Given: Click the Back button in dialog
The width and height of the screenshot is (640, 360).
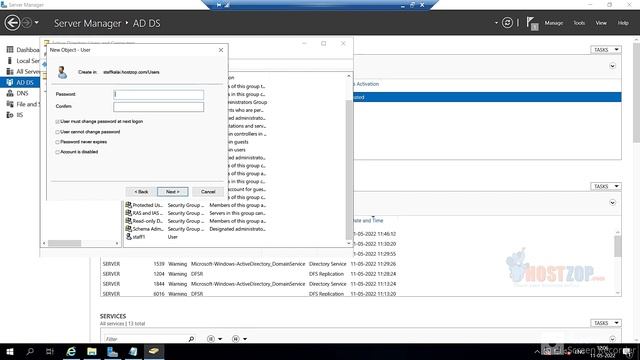Looking at the screenshot, I should tap(141, 192).
